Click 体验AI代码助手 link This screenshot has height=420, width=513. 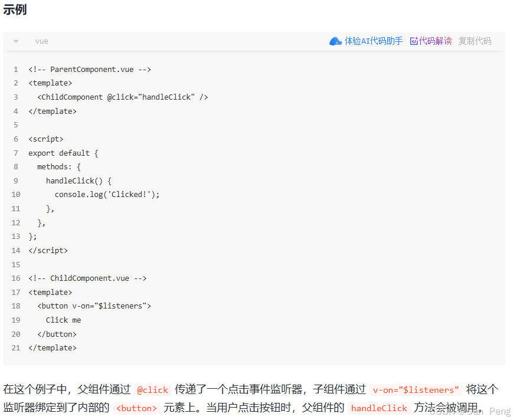tap(373, 41)
